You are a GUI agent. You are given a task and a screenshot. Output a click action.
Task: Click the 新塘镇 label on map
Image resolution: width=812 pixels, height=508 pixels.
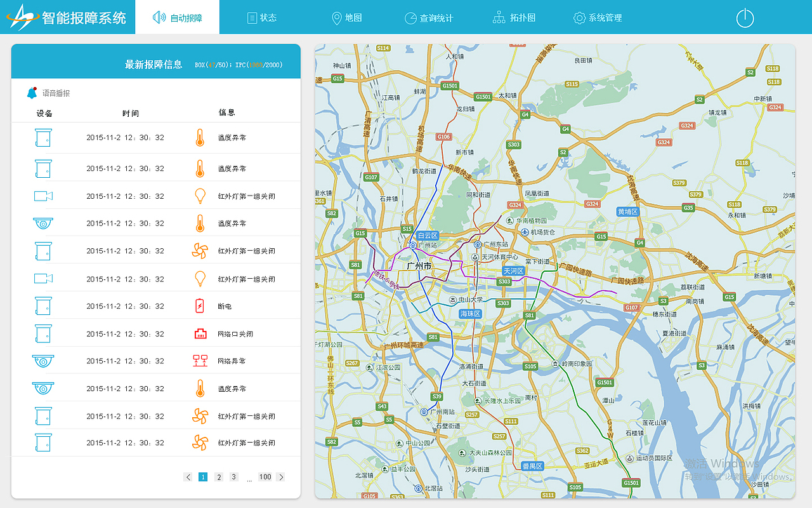[x=762, y=276]
